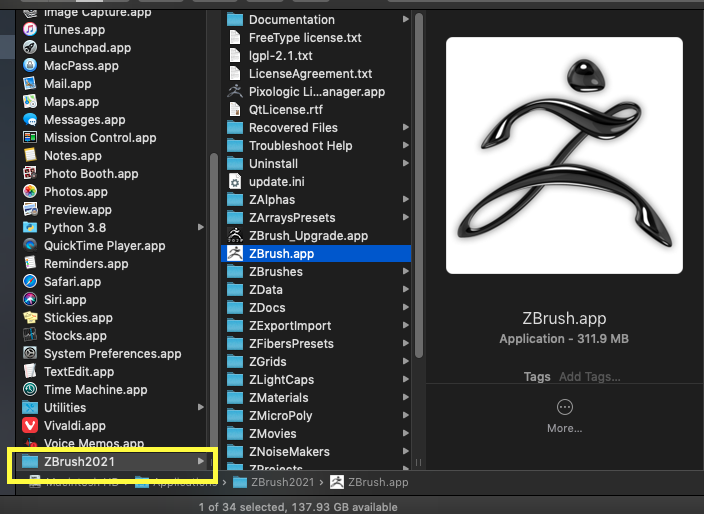Select the QtLicense.rtf file
The height and width of the screenshot is (514, 704).
316,110
